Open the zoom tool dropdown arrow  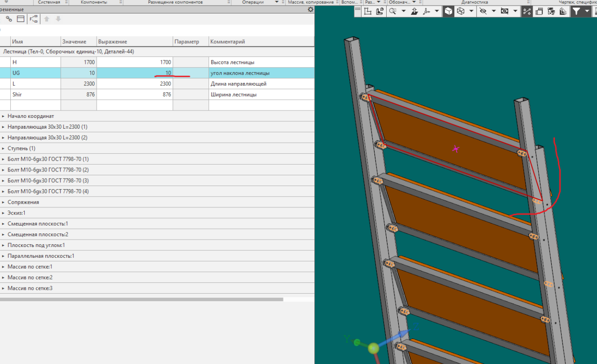click(403, 11)
